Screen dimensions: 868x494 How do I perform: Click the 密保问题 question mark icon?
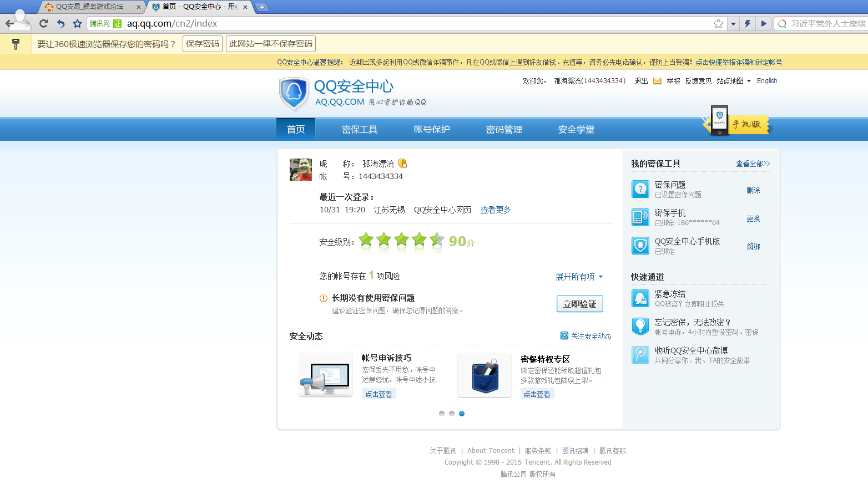[x=640, y=189]
